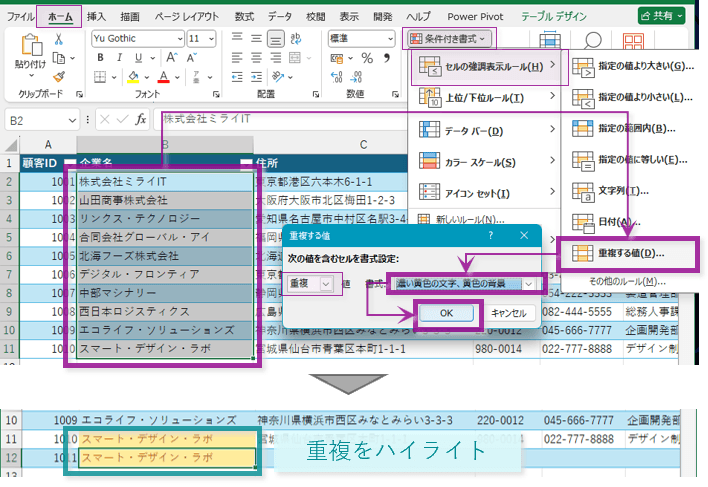
Task: Decrease indent icon
Action: (x=237, y=77)
